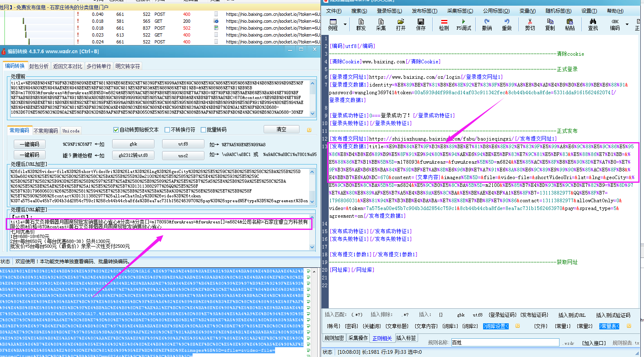Click help icon next to 词库设置
Viewport: 644px width, 357px height.
518,326
